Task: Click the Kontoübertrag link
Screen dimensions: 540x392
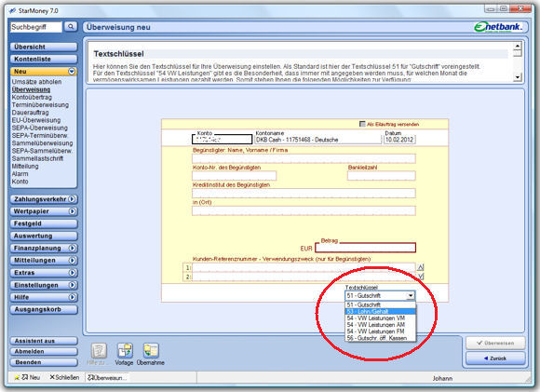Action: pos(32,97)
